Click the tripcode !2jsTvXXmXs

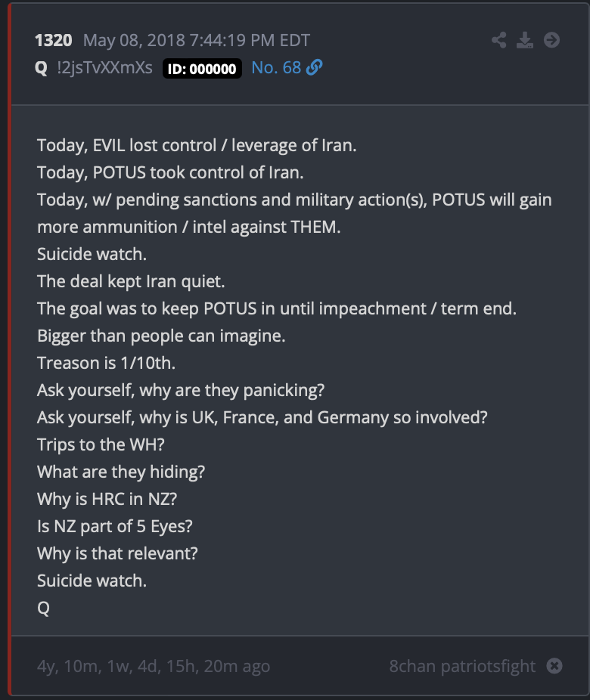tap(104, 68)
